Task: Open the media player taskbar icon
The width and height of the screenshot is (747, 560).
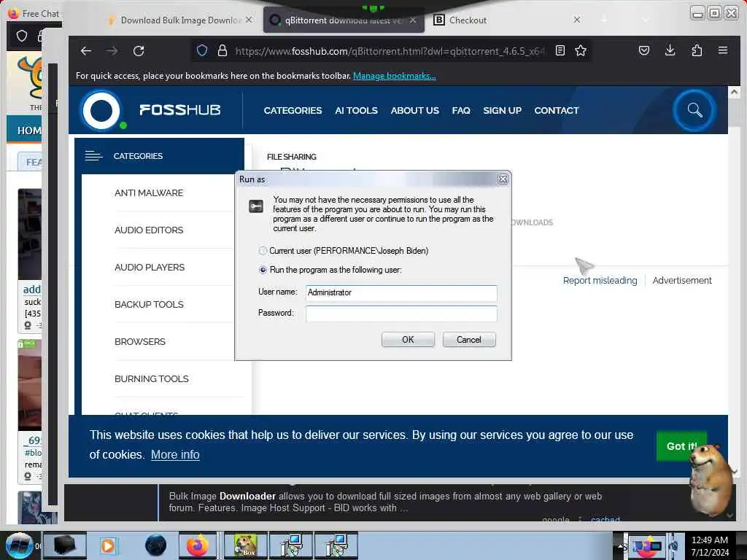Action: coord(108,545)
